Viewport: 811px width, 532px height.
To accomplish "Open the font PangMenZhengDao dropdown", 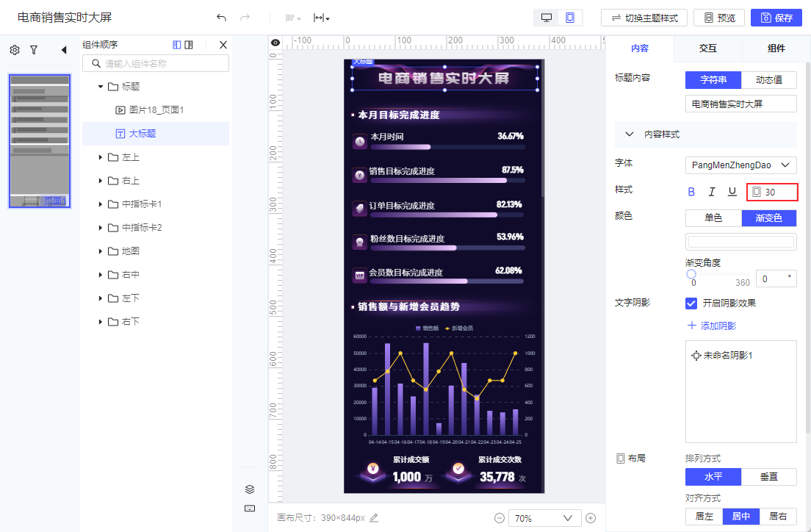I will coord(740,165).
